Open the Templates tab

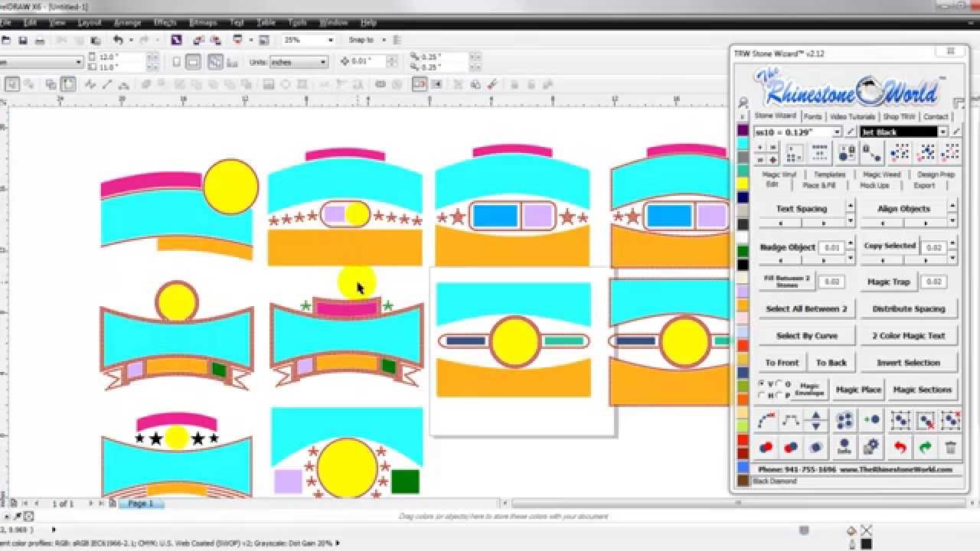click(829, 174)
